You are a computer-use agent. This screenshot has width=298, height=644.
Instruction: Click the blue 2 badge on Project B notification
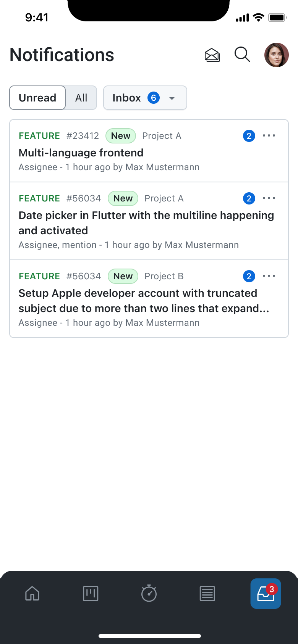pyautogui.click(x=249, y=276)
